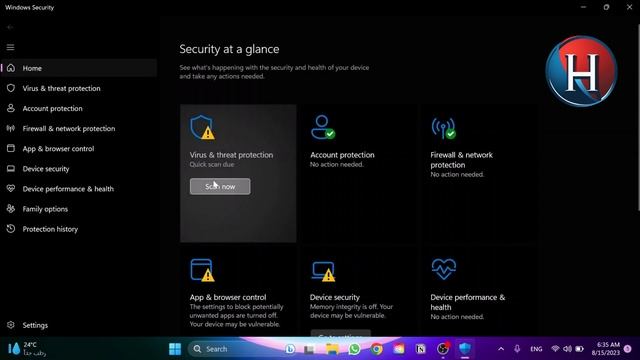Open Device security card title

point(335,297)
